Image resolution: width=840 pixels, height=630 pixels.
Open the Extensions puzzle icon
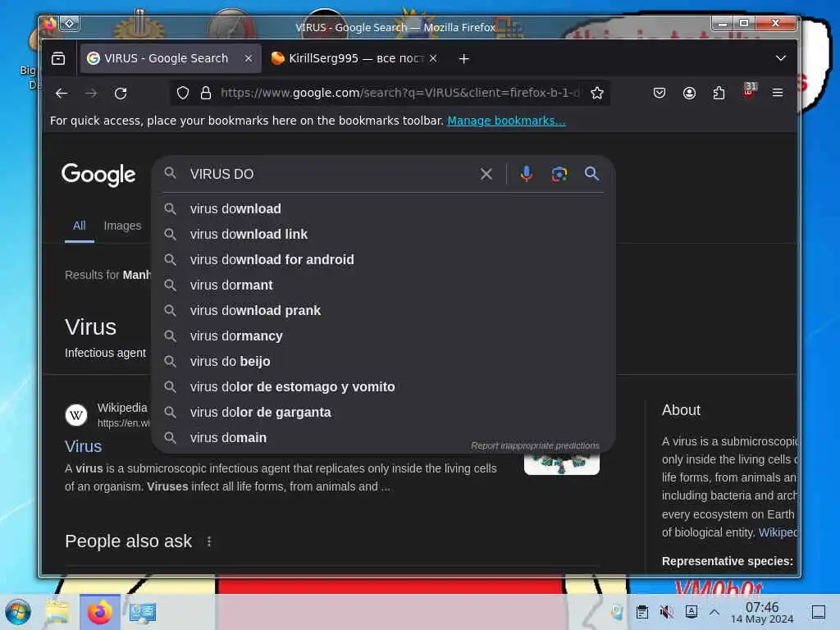click(x=719, y=94)
